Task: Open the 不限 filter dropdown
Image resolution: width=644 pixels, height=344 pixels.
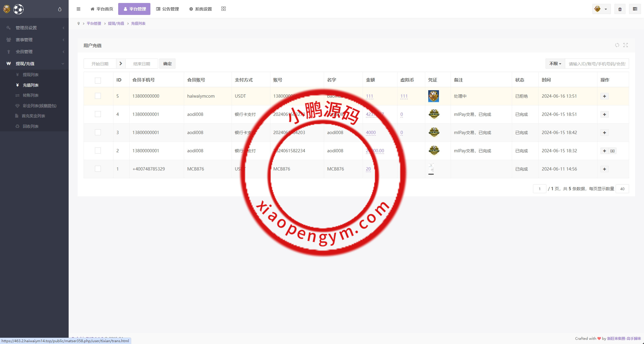Action: [555, 64]
